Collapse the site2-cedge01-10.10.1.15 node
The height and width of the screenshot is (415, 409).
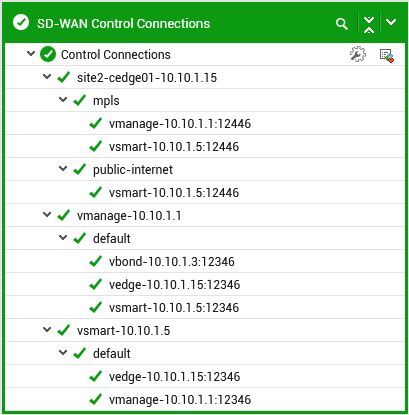click(47, 77)
